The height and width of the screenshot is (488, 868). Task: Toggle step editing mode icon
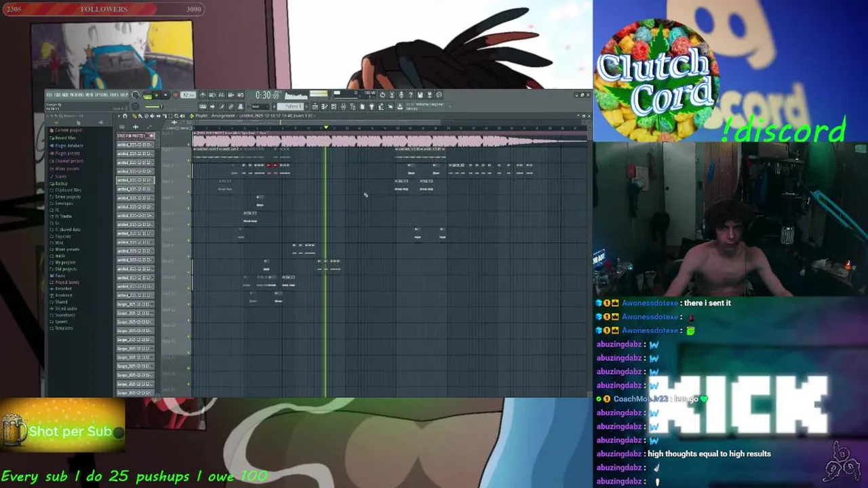pos(221,106)
